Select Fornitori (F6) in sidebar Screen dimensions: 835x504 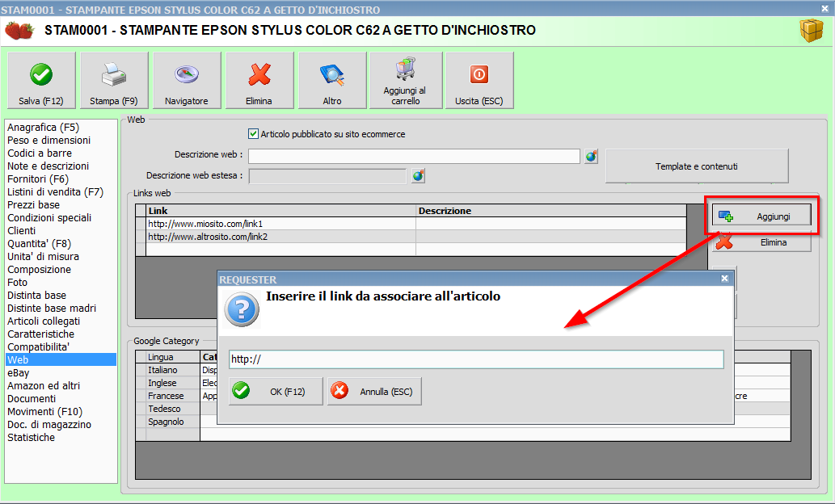point(38,178)
